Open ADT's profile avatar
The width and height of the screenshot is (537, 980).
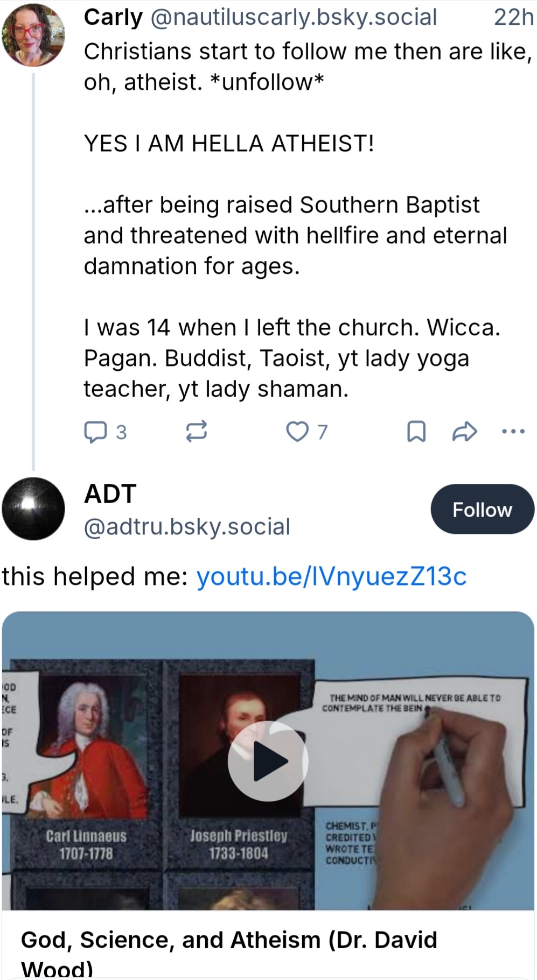pyautogui.click(x=33, y=509)
